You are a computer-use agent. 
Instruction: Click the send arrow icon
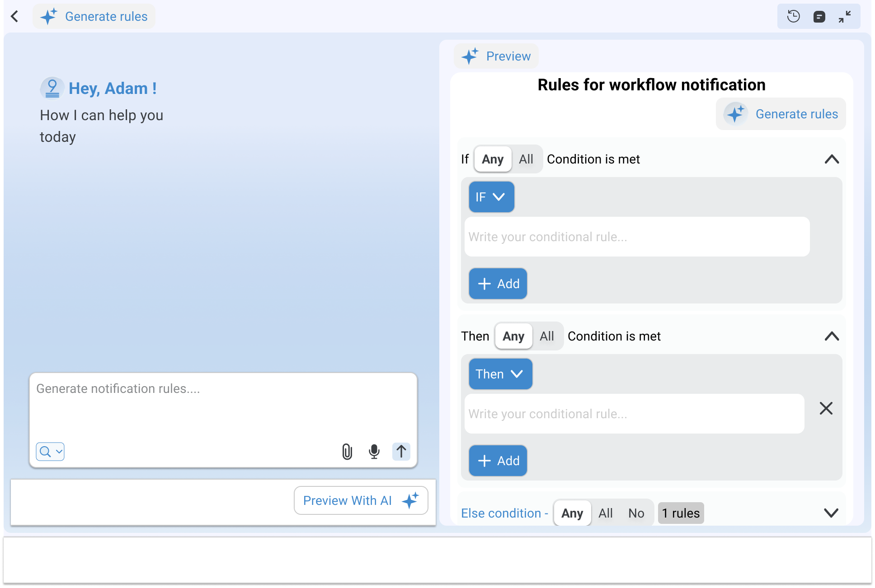pyautogui.click(x=401, y=451)
